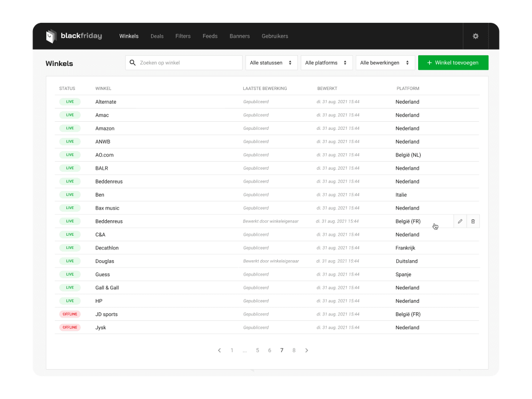Expand the Alle statussen dropdown
This screenshot has width=532, height=399.
click(x=271, y=63)
